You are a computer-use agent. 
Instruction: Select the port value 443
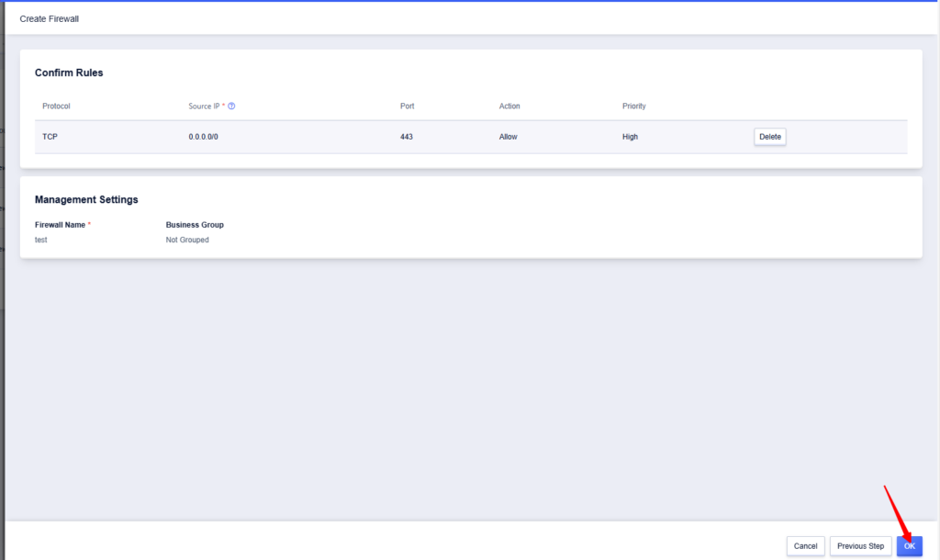(407, 137)
